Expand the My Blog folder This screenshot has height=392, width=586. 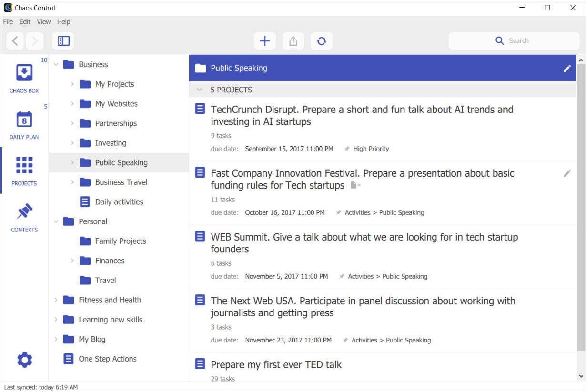tap(56, 339)
